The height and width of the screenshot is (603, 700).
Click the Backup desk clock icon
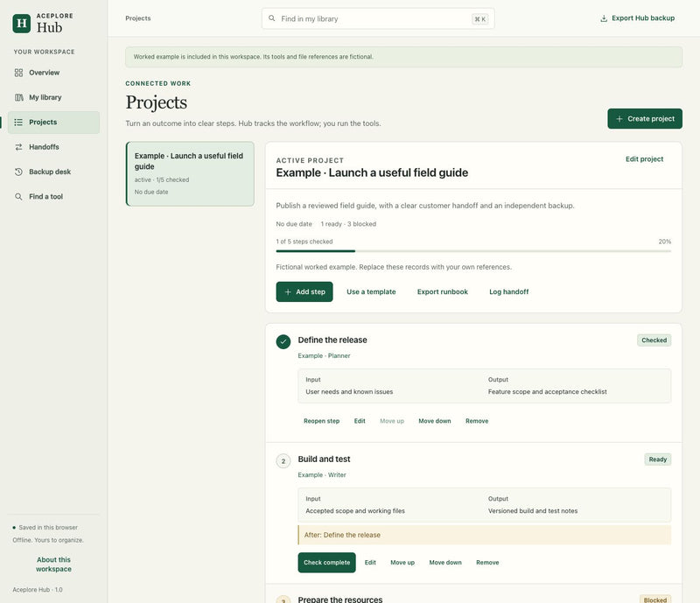[x=18, y=172]
